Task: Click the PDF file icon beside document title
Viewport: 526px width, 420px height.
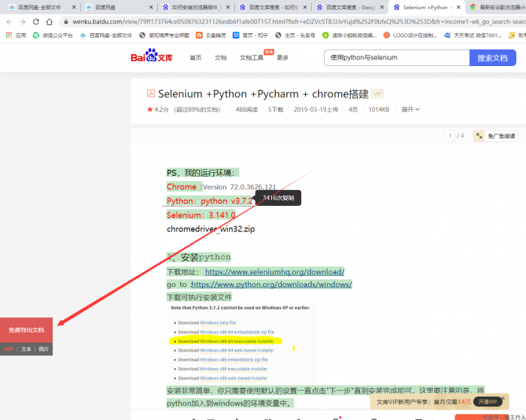Action: [151, 93]
